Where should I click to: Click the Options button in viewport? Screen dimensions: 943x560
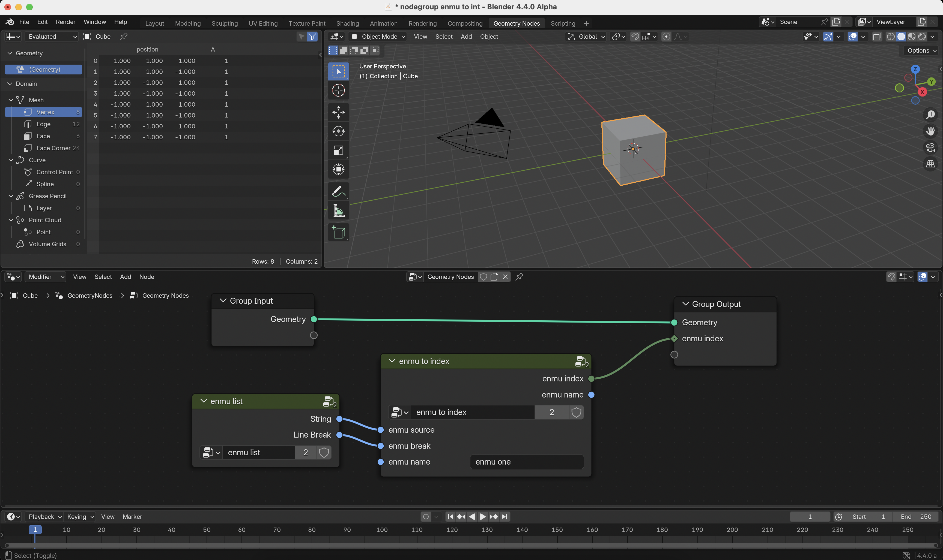(x=921, y=50)
